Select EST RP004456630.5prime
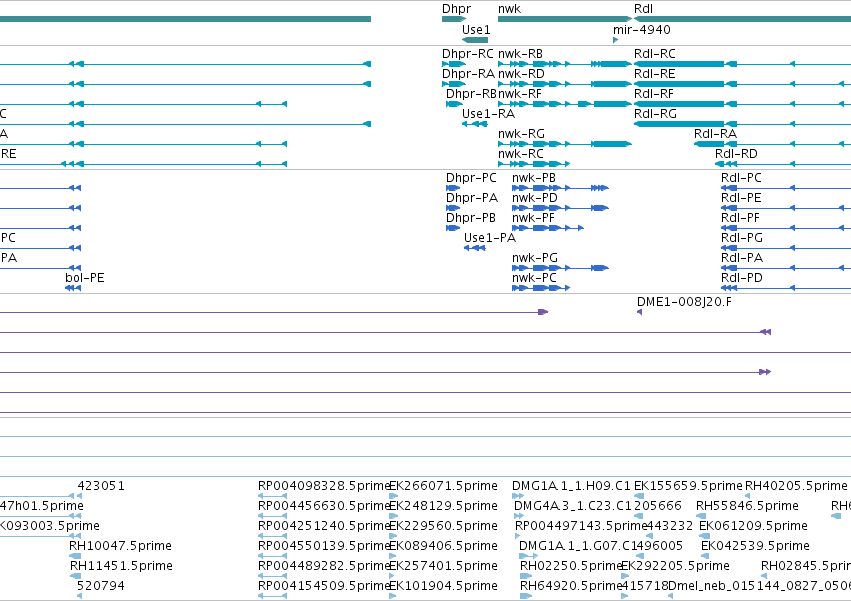This screenshot has height=601, width=851. (272, 516)
